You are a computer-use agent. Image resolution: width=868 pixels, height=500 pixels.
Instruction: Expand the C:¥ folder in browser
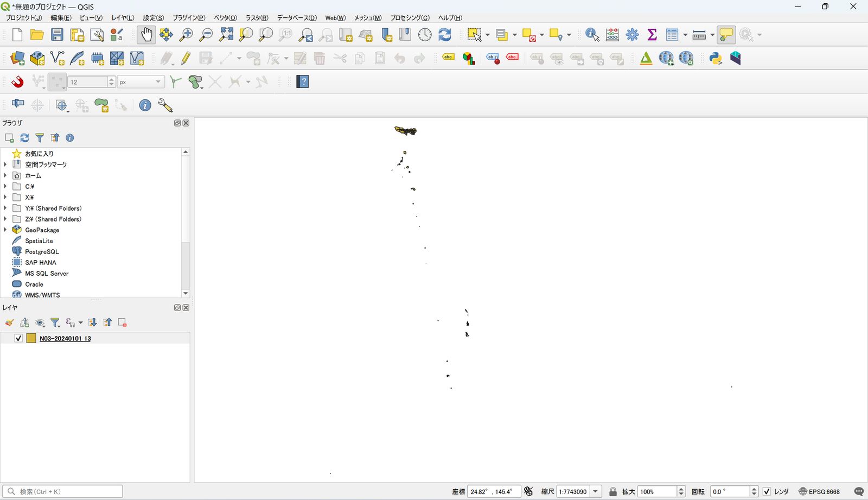click(x=5, y=186)
